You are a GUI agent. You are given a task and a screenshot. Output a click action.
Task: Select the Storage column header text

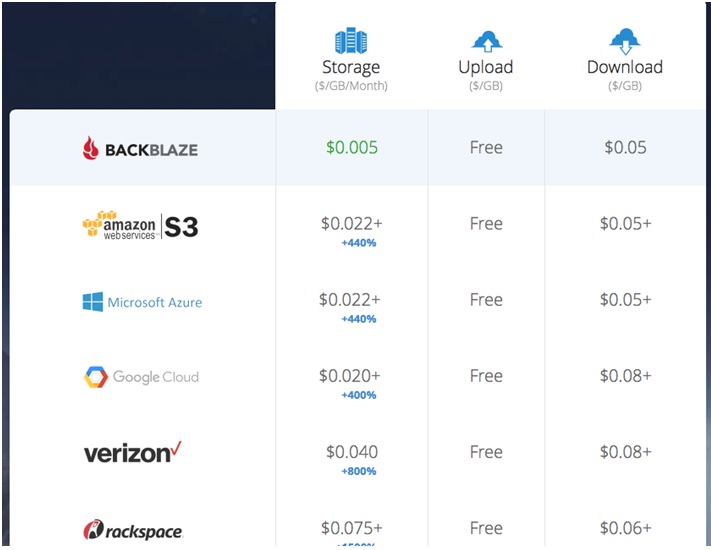click(x=351, y=67)
